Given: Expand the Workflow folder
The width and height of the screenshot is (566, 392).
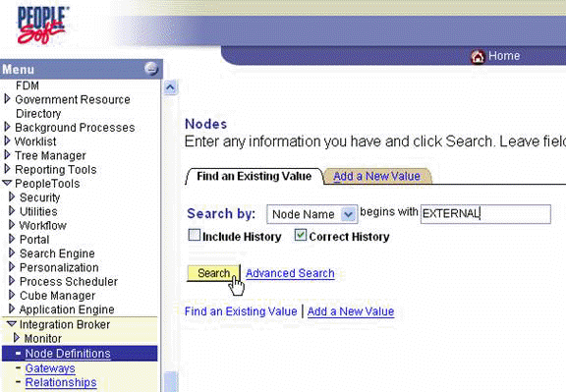Looking at the screenshot, I should (x=12, y=225).
